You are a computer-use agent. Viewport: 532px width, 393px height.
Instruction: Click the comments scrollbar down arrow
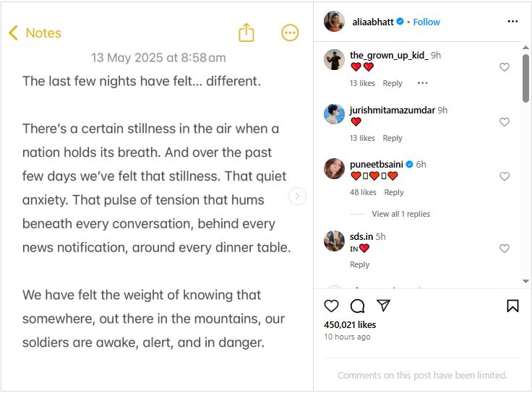pyautogui.click(x=525, y=281)
